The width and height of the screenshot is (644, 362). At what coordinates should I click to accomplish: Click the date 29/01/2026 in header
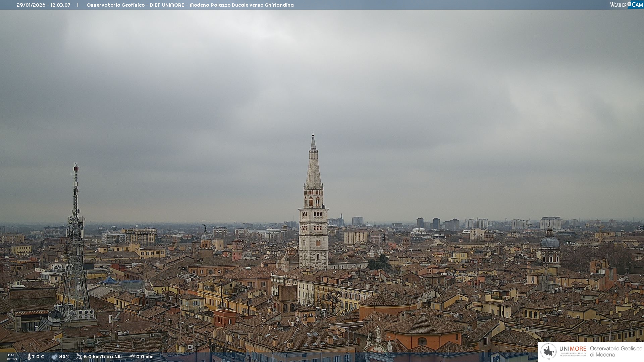coord(31,5)
